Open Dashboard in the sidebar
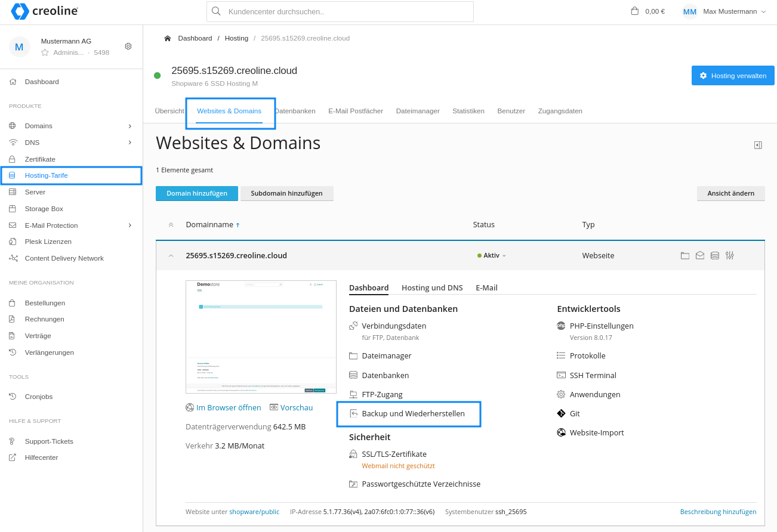 pyautogui.click(x=42, y=82)
